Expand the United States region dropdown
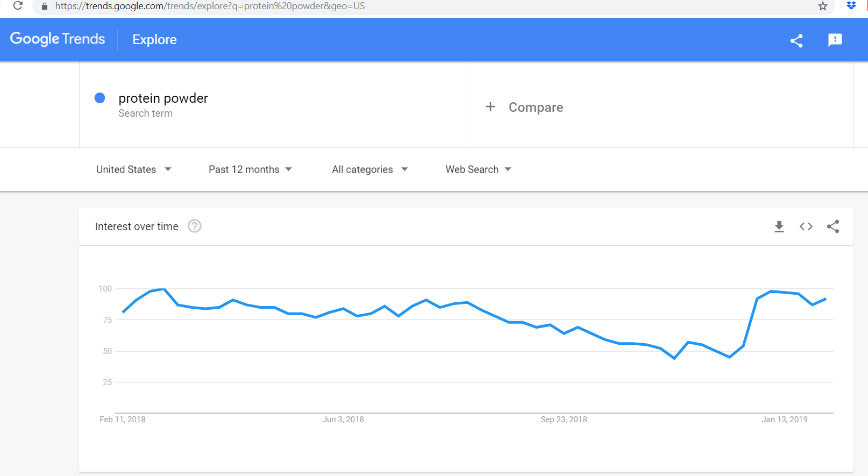This screenshot has width=868, height=476. point(133,169)
